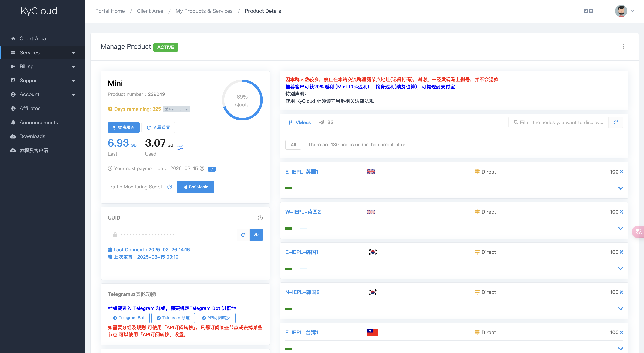644x353 pixels.
Task: Go to Client Area breadcrumb link
Action: 150,11
